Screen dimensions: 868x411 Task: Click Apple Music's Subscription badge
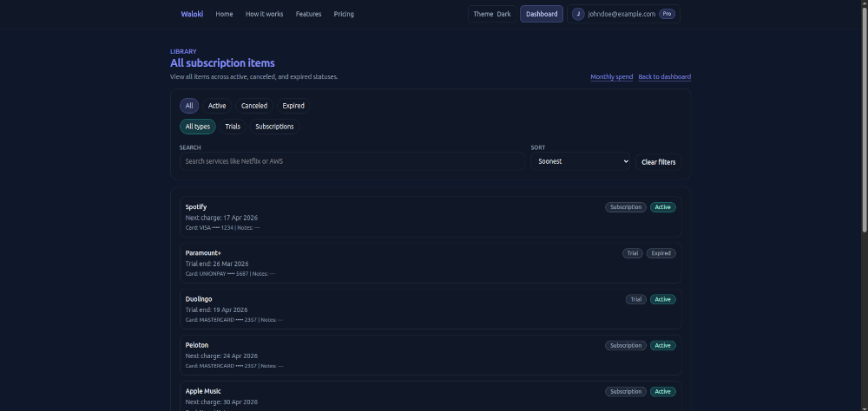click(626, 392)
